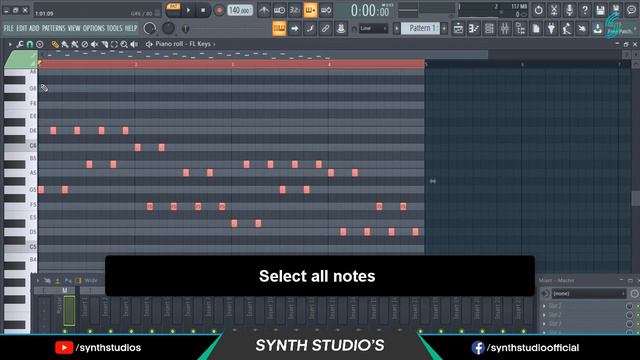Viewport: 640px width, 360px height.
Task: Toggle wait for input before playing
Action: click(x=279, y=10)
